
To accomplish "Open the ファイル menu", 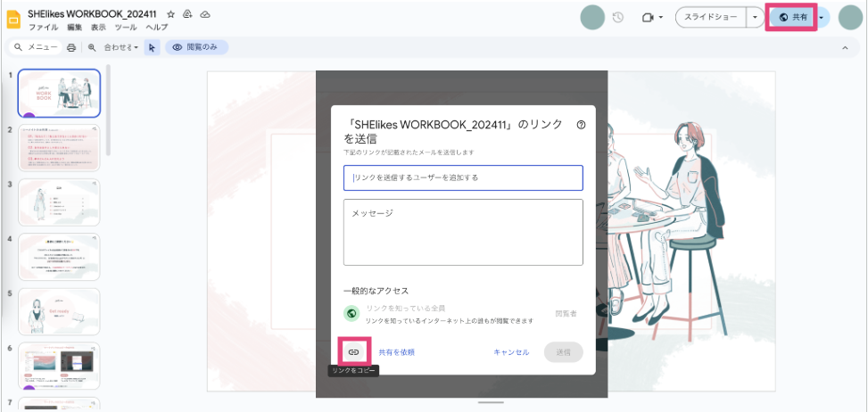I will (43, 29).
